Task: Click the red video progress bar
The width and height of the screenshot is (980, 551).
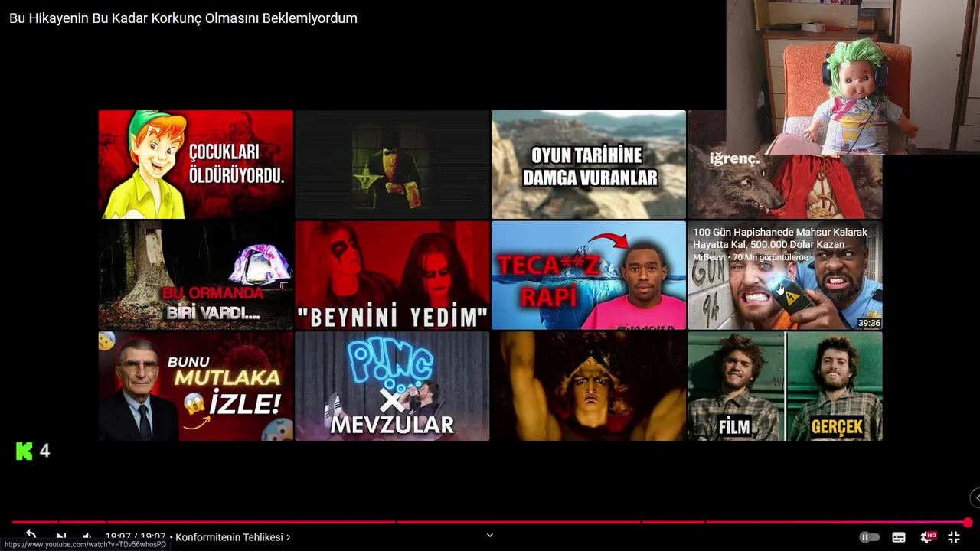Action: (x=490, y=523)
